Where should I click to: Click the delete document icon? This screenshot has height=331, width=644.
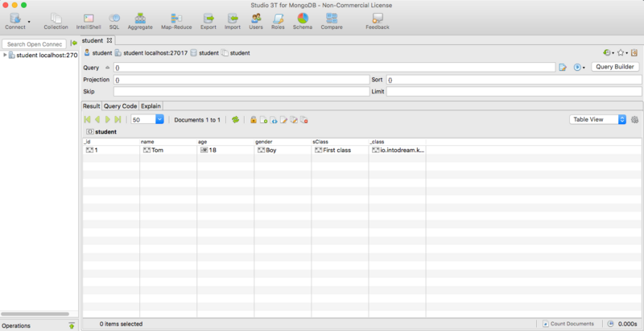[304, 119]
